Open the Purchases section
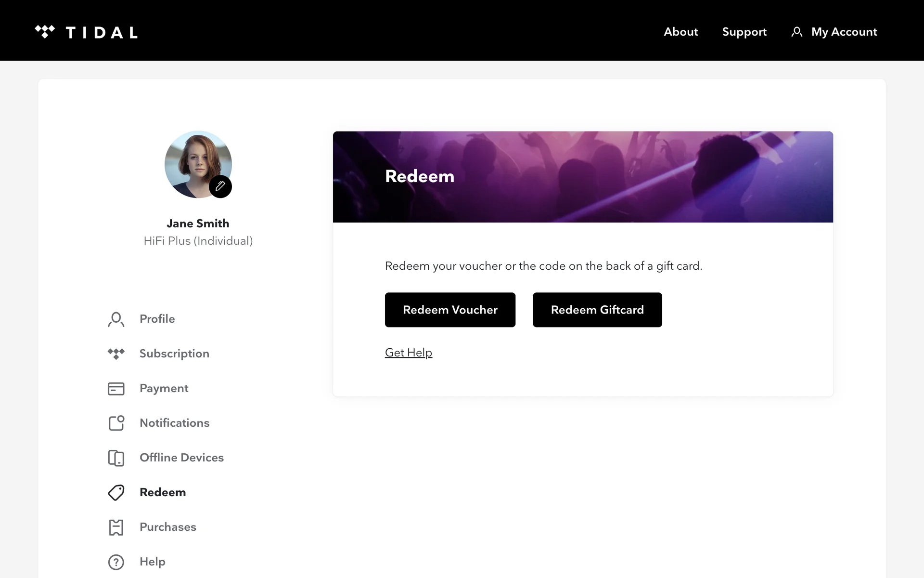Viewport: 924px width, 578px height. click(167, 527)
